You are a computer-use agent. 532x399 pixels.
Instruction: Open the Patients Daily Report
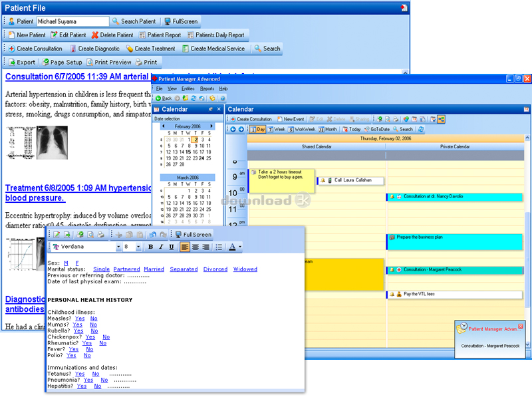pos(215,35)
